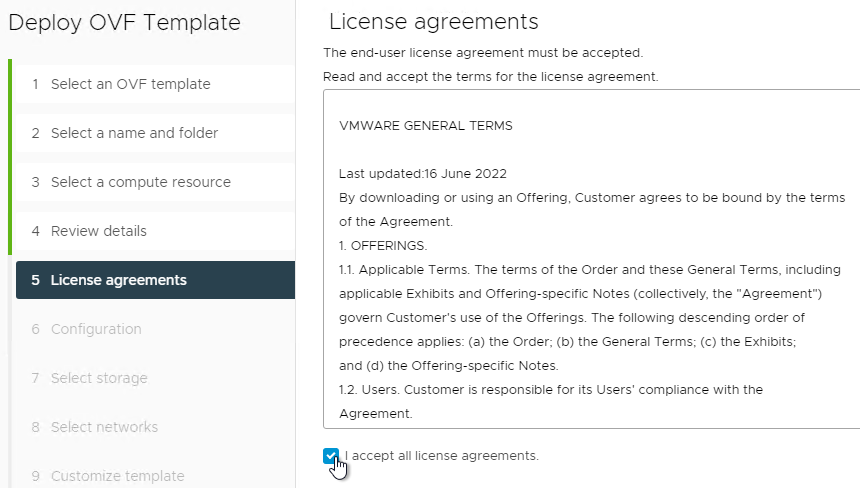860x488 pixels.
Task: Click the grayed-out Select storage step
Action: coord(155,378)
